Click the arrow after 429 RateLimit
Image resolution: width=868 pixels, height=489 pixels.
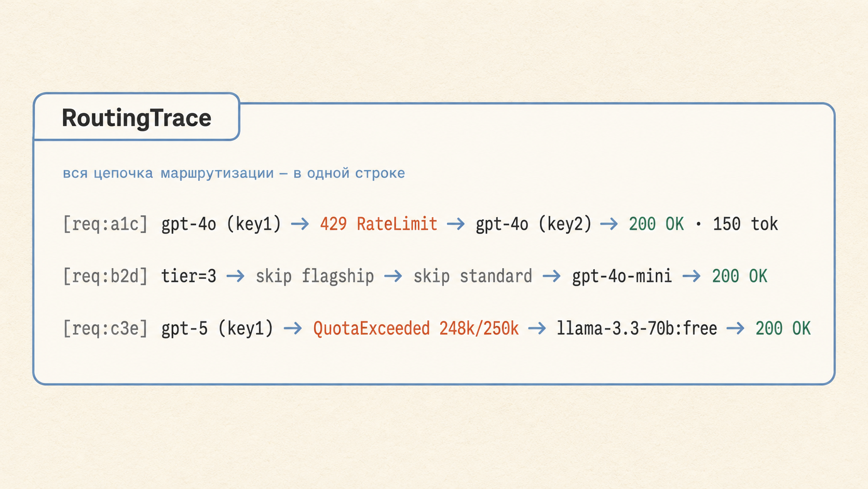coord(456,224)
